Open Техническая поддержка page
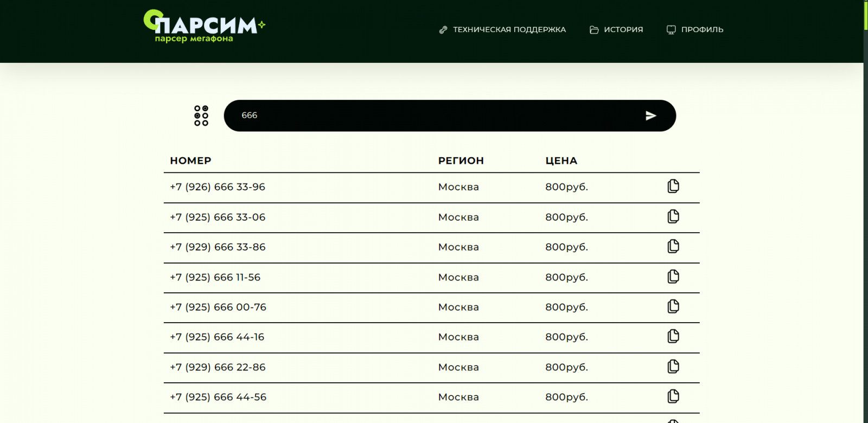This screenshot has height=423, width=868. tap(502, 30)
